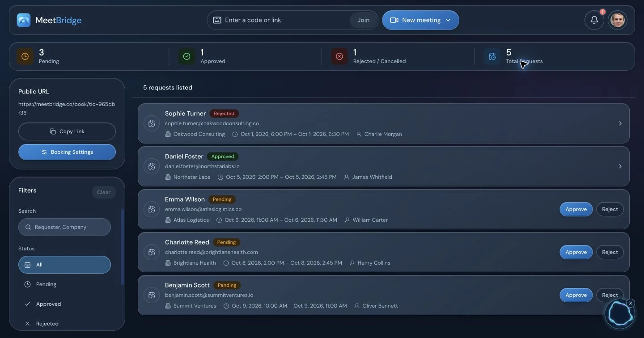Click Benjamin Scott's calendar request icon

coord(152,295)
